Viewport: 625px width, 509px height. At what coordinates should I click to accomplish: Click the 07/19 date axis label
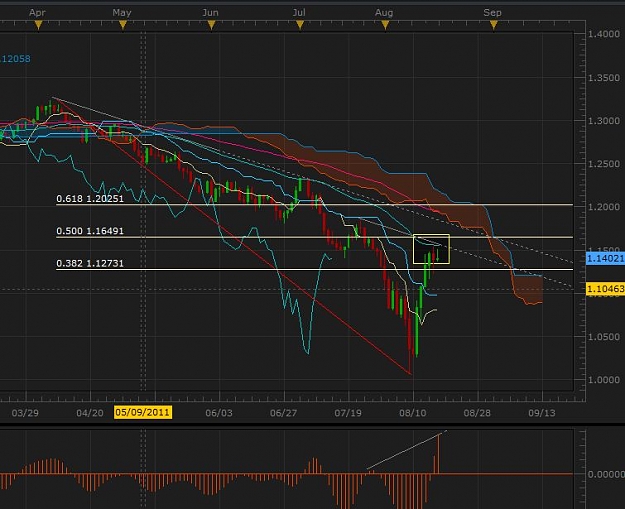tap(348, 413)
